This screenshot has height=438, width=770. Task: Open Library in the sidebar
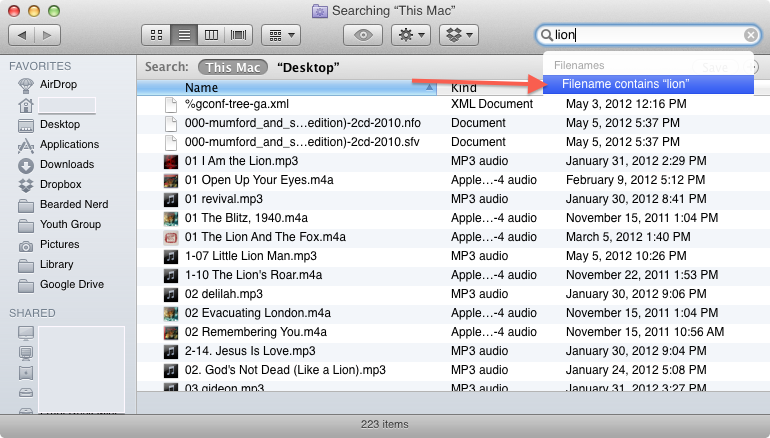click(56, 264)
